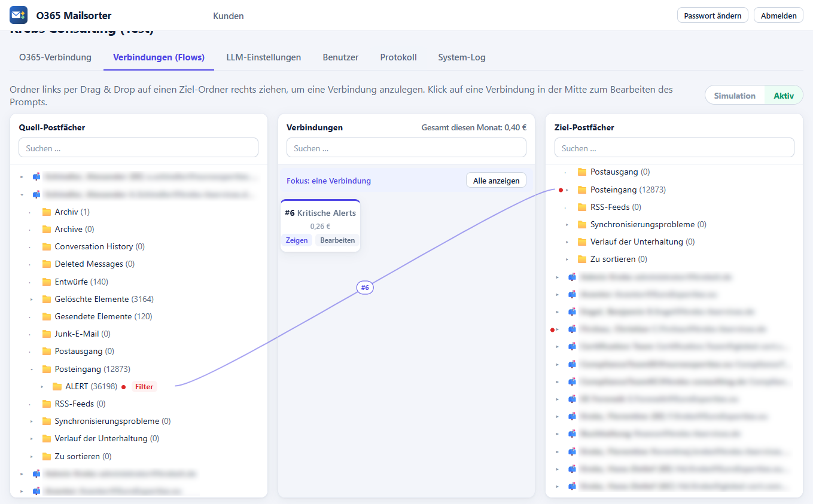Switch mode to Aktiv

click(784, 96)
